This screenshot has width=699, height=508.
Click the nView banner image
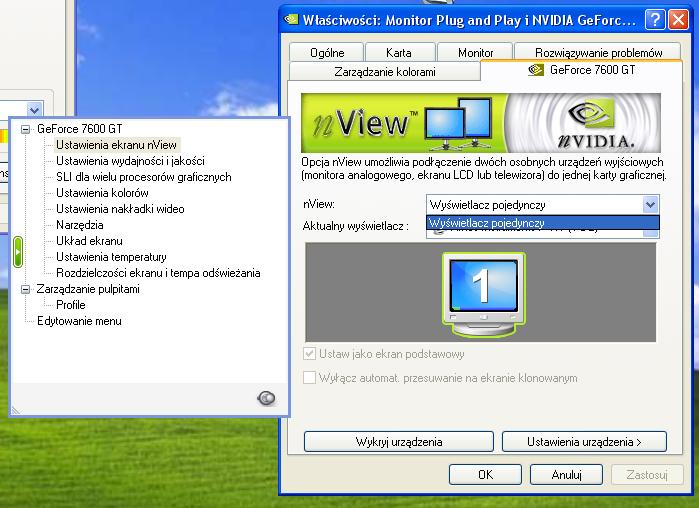click(481, 123)
